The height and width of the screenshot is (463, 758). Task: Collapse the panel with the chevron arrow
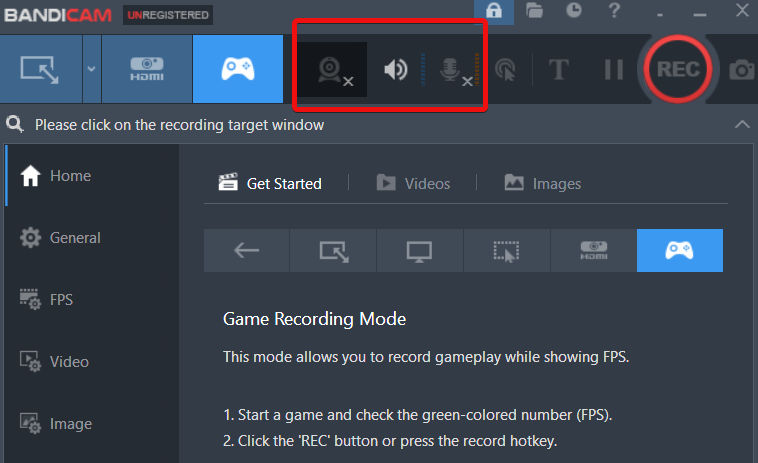coord(742,124)
